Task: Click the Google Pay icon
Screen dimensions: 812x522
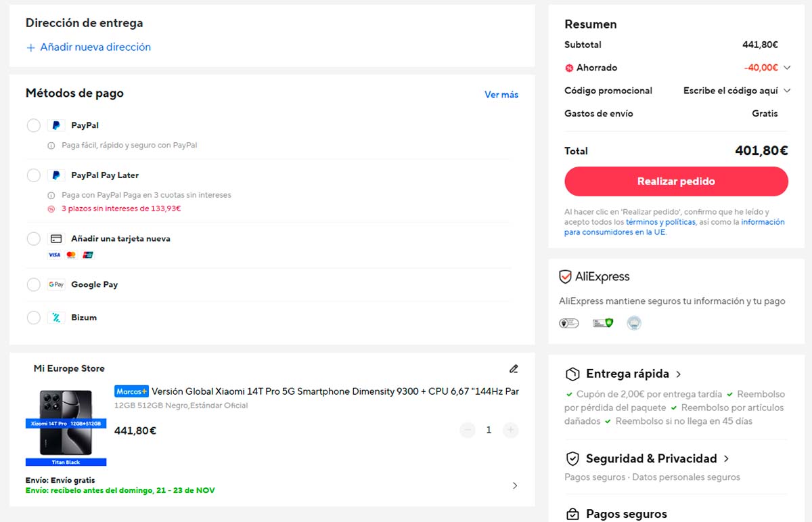Action: coord(57,284)
